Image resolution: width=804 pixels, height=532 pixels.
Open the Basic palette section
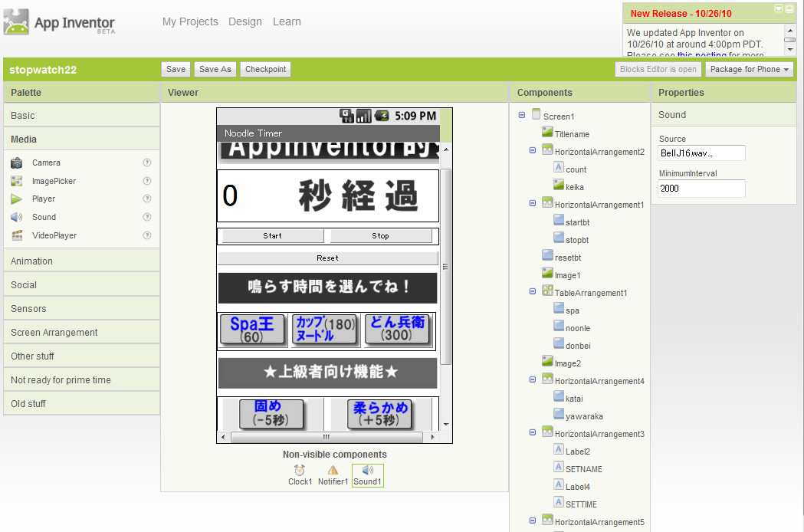coord(81,116)
